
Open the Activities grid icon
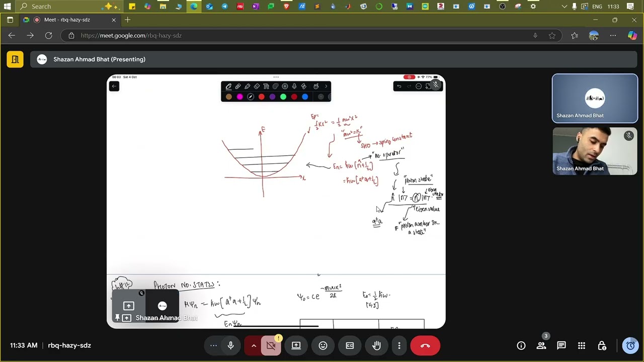point(582,345)
